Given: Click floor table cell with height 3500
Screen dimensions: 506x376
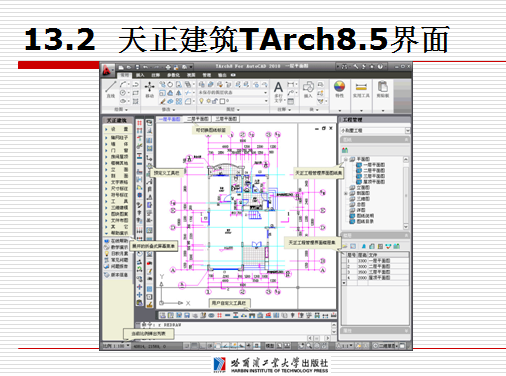Looking at the screenshot, I should 362,272.
